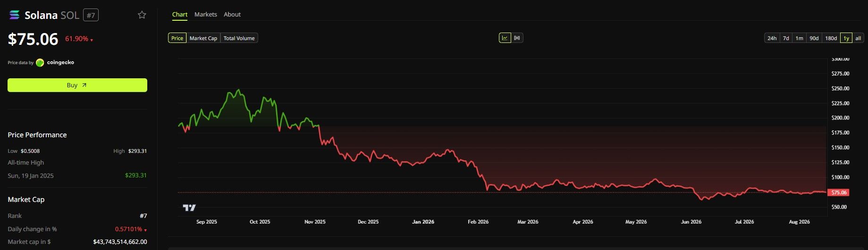Screen dimensions: 868x250
Task: Click the Market Cap section heading
Action: click(x=26, y=200)
